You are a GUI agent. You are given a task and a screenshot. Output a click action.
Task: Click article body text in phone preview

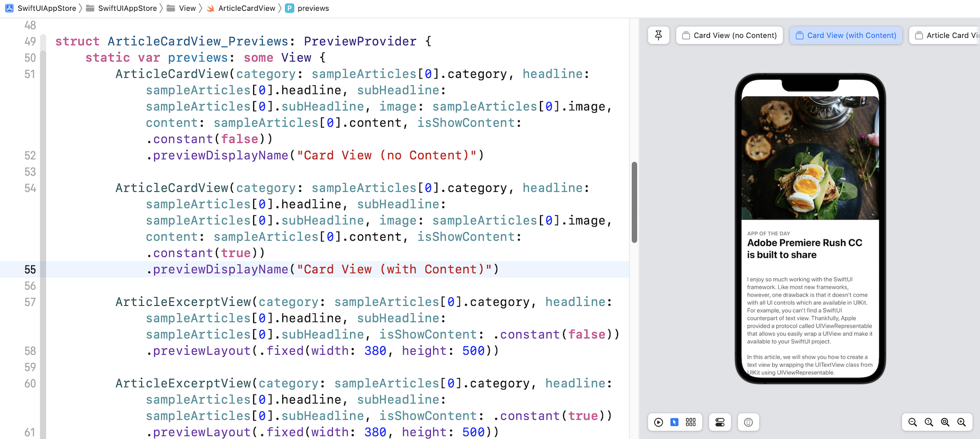coord(810,326)
